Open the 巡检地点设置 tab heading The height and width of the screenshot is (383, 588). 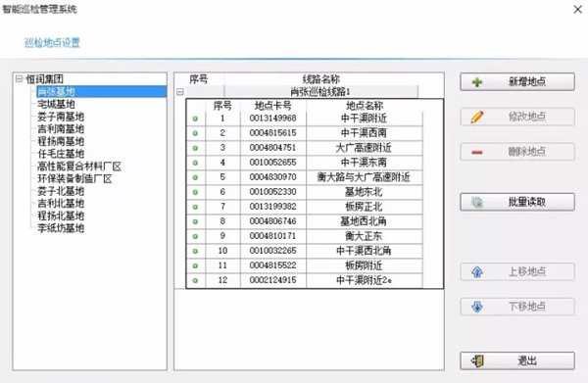(x=52, y=43)
